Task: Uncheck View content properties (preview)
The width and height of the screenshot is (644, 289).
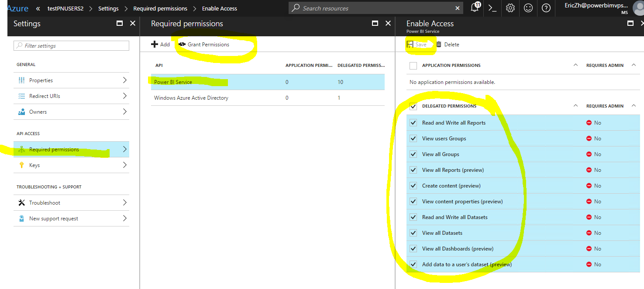Action: tap(413, 201)
